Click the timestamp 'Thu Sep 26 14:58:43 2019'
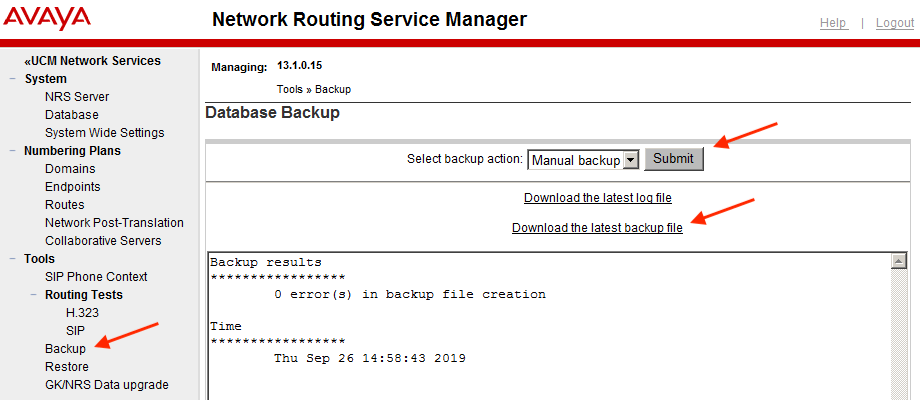The image size is (920, 400). tap(370, 358)
